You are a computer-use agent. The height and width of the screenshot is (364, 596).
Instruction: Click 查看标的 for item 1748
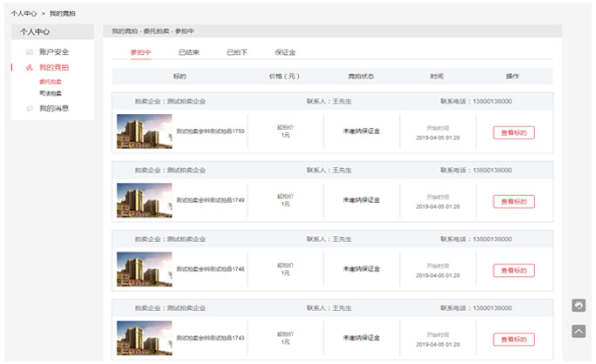tap(513, 270)
